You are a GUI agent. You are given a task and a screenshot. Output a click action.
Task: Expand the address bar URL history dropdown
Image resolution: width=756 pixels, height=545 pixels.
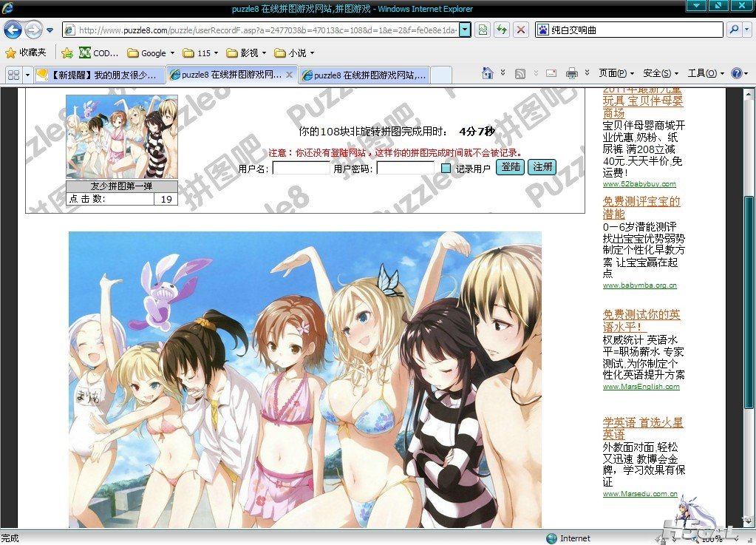coord(465,30)
